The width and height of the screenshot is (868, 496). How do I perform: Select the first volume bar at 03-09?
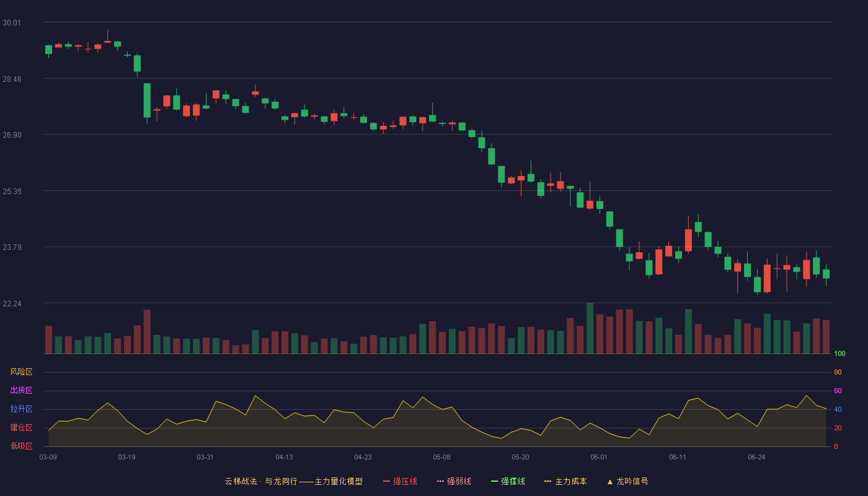[48, 340]
